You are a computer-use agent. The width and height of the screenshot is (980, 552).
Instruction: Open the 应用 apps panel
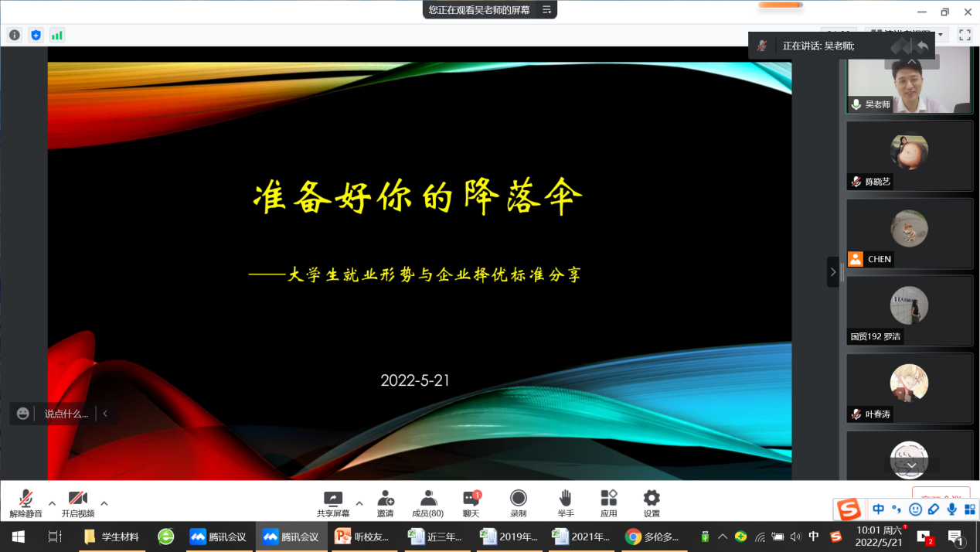[609, 503]
